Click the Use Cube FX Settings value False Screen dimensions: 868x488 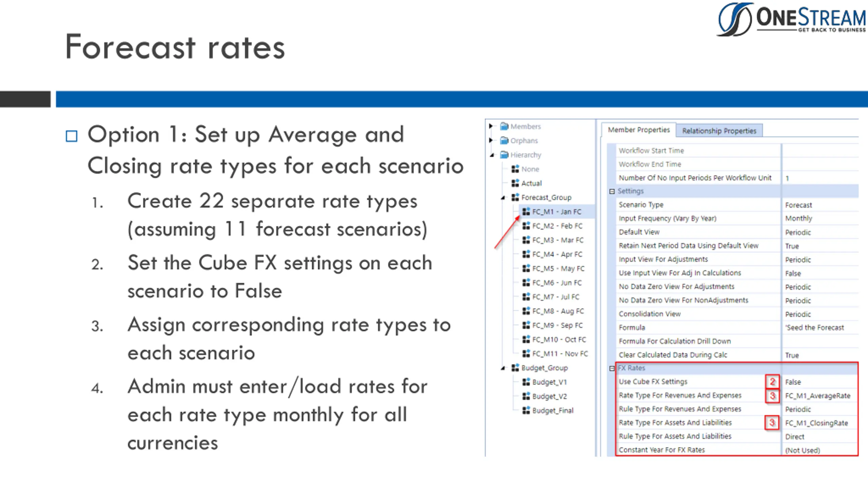(x=793, y=382)
